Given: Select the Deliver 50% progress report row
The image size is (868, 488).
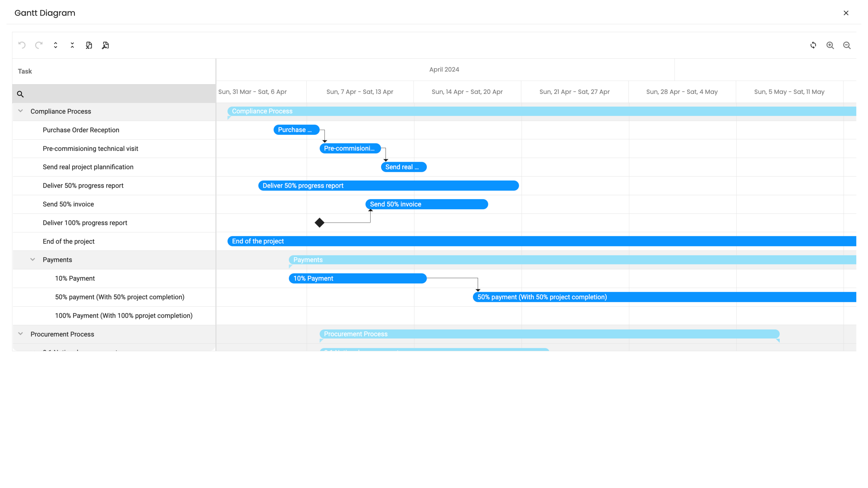Looking at the screenshot, I should click(114, 186).
